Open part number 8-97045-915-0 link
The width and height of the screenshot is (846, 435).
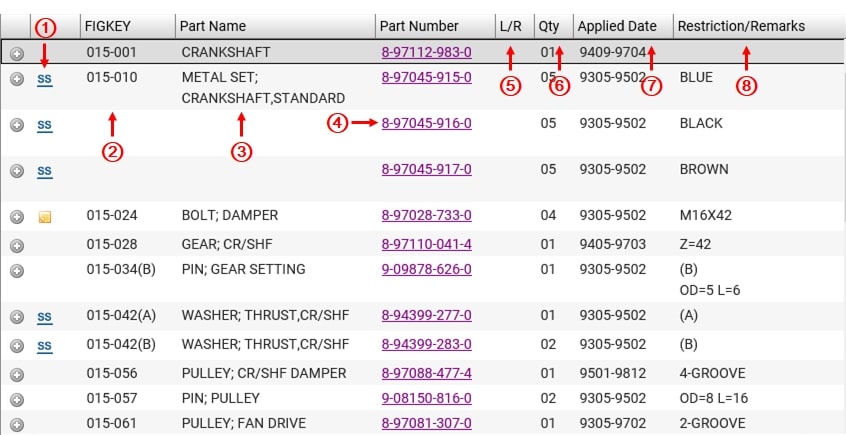click(427, 76)
